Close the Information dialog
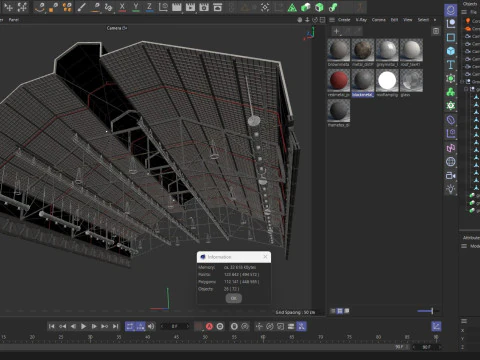Screen dimensions: 480x360 click(265, 257)
